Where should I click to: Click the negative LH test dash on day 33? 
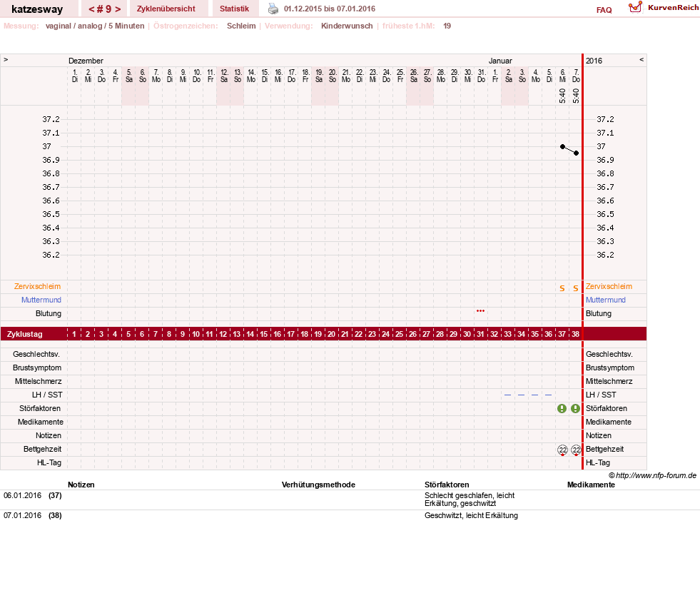507,395
